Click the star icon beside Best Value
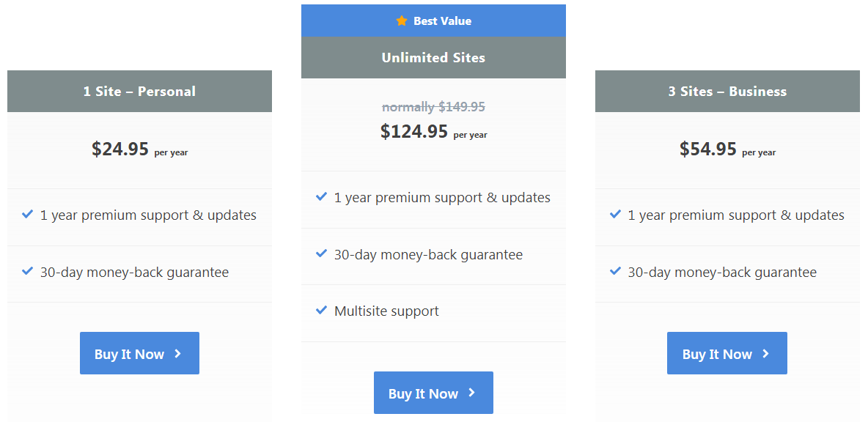This screenshot has width=868, height=422. (x=400, y=21)
